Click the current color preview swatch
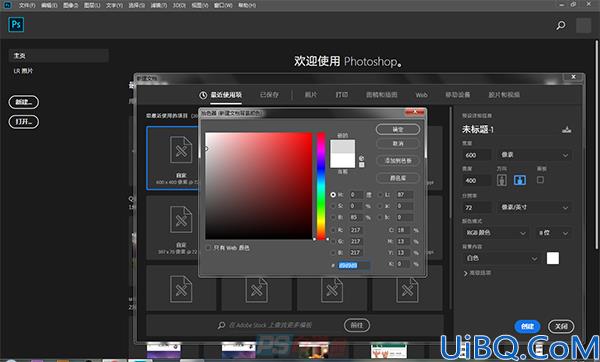Screen dimensions: 600x362 click(342, 161)
